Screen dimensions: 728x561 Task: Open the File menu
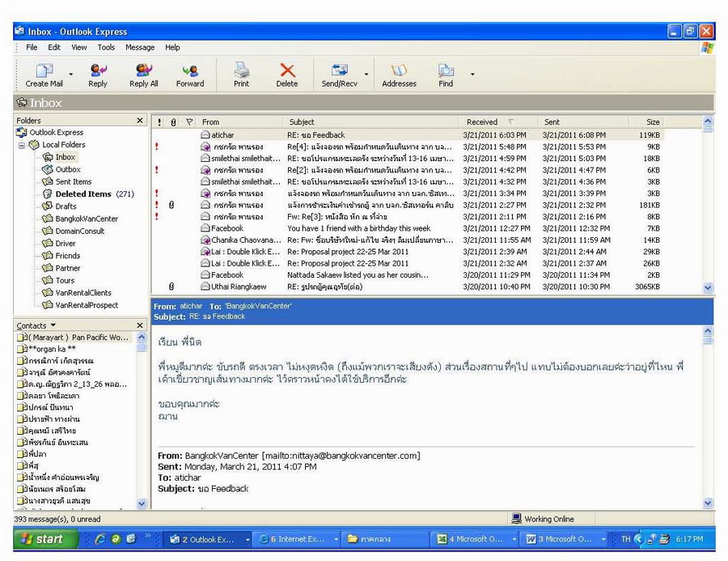coord(32,47)
